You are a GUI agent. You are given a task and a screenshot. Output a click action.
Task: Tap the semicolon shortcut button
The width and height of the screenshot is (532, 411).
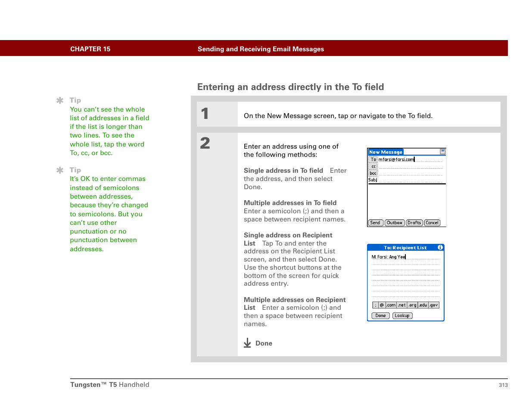point(375,305)
